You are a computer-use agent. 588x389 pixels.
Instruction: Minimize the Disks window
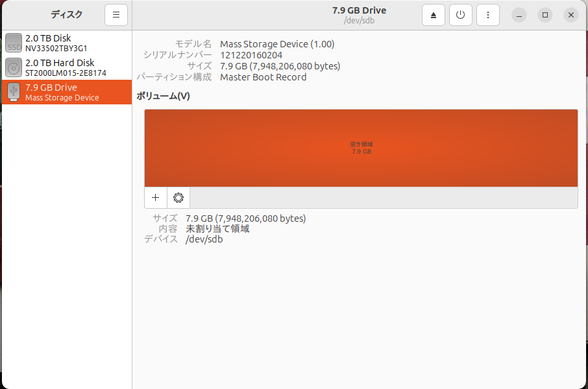coord(519,15)
